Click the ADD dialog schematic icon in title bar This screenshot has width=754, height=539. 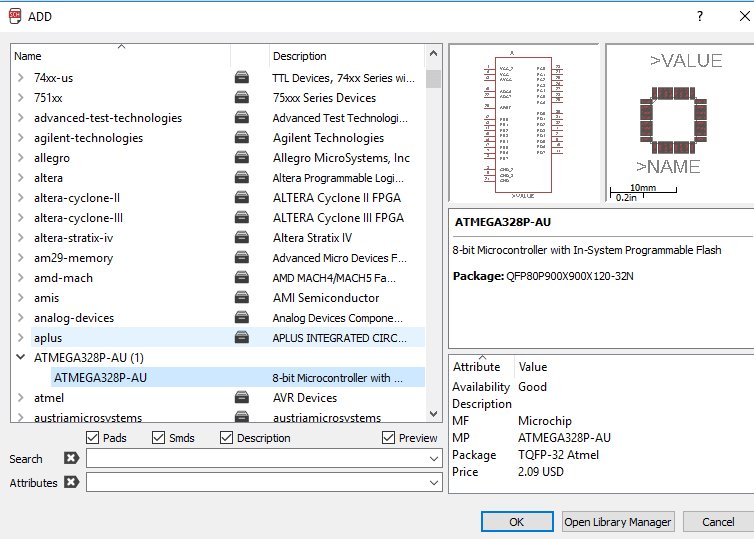(15, 16)
